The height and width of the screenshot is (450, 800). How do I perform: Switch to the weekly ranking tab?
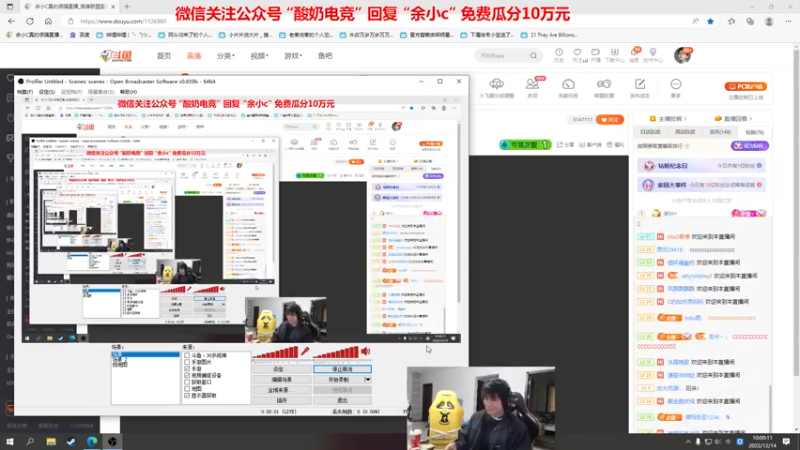click(685, 132)
